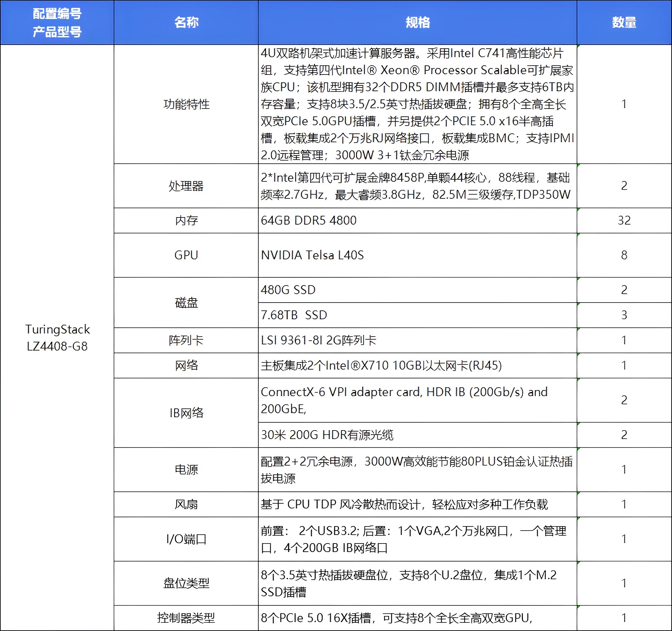Select the quantity 3 cell
Image resolution: width=672 pixels, height=631 pixels.
point(624,315)
